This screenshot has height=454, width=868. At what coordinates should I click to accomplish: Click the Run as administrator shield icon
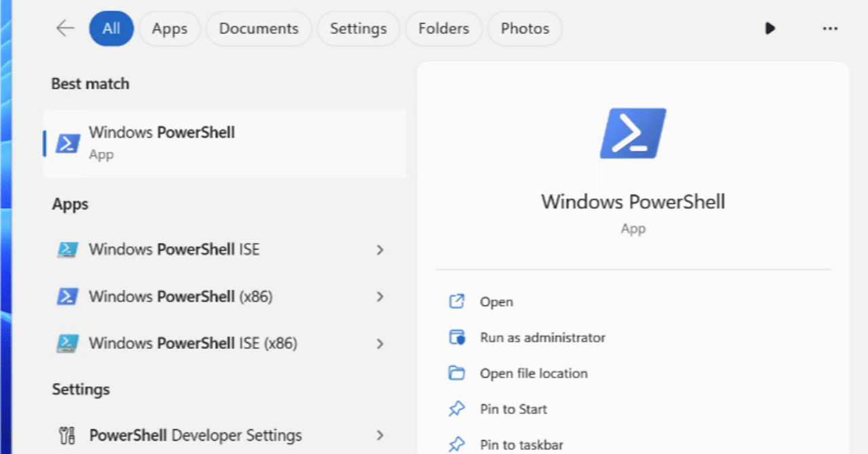(x=457, y=337)
